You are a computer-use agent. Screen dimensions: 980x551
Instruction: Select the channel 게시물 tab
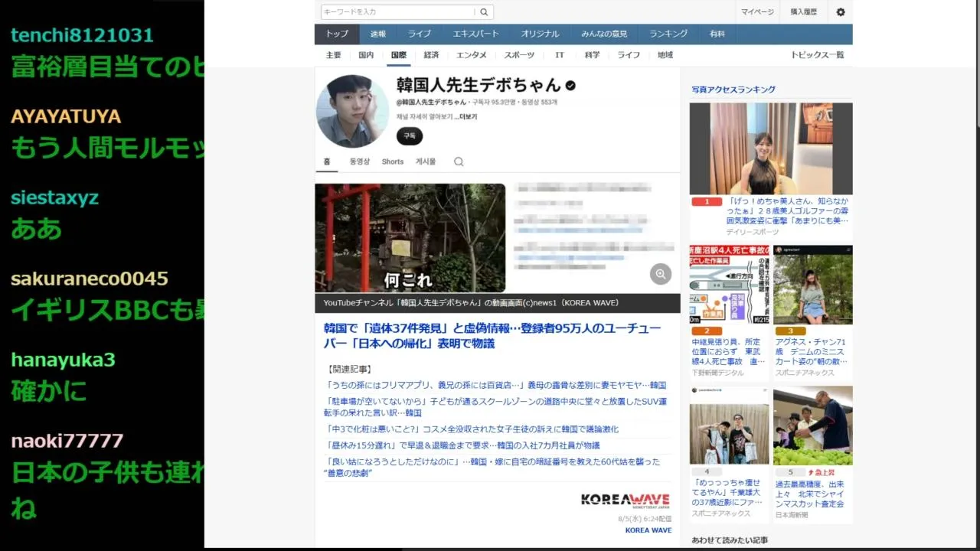point(426,161)
